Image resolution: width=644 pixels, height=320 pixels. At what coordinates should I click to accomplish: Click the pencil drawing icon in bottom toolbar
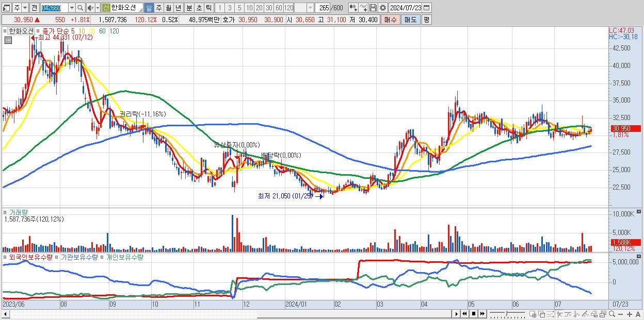click(x=586, y=314)
